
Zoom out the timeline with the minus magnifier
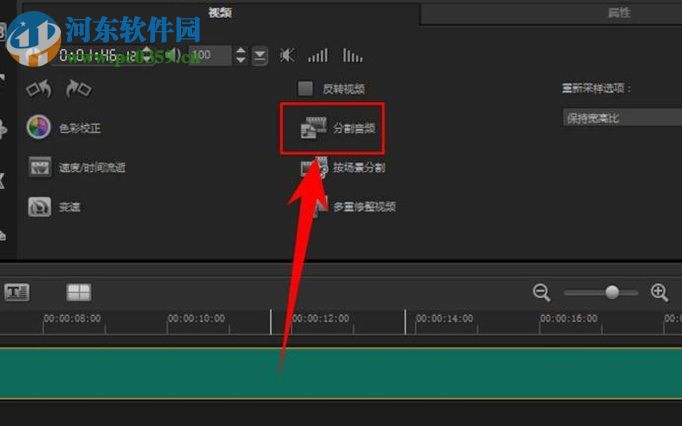click(x=542, y=292)
